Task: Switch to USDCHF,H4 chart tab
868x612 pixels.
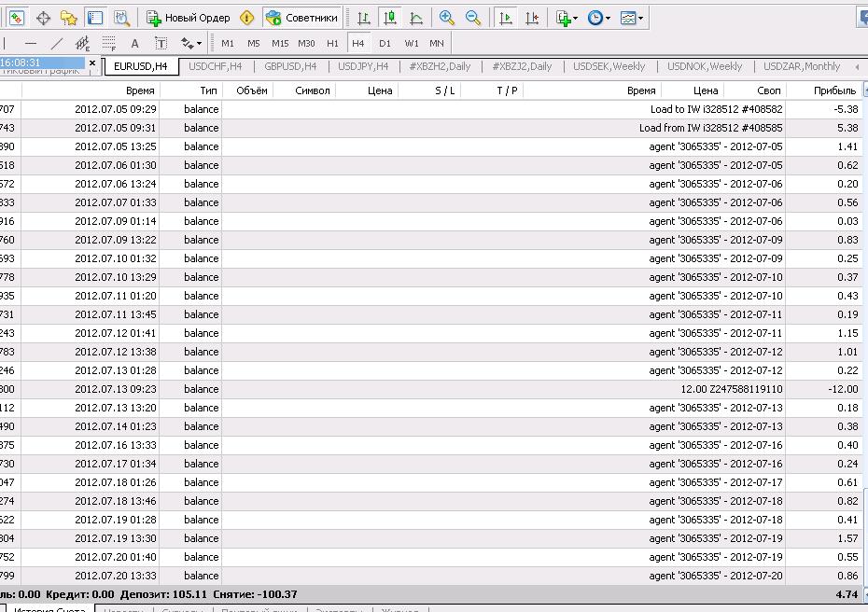Action: coord(216,66)
